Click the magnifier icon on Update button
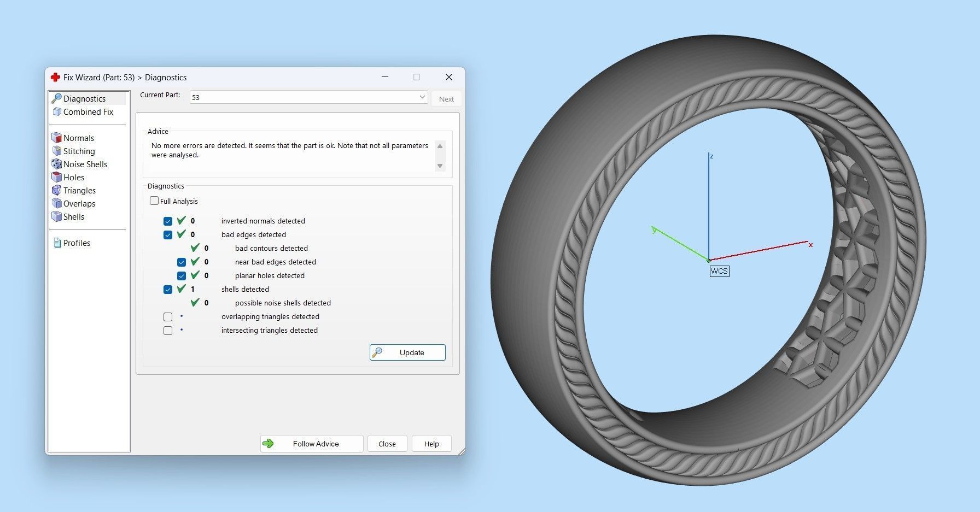Image resolution: width=980 pixels, height=512 pixels. click(x=377, y=352)
